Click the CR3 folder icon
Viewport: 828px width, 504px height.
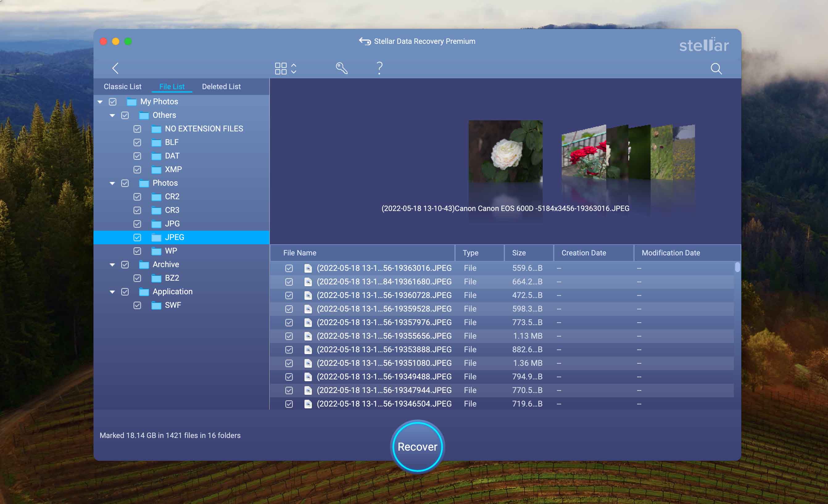pos(156,210)
